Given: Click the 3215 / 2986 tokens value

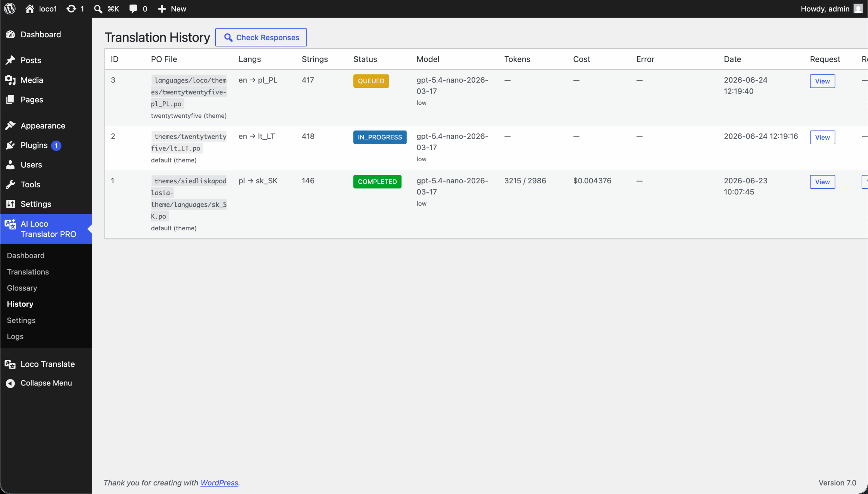Looking at the screenshot, I should (525, 181).
